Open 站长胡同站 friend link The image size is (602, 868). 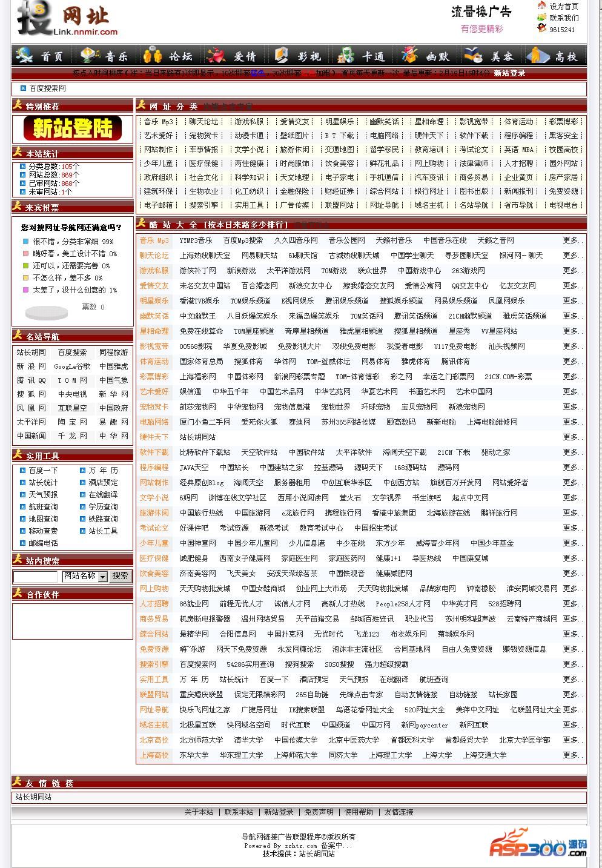point(33,798)
